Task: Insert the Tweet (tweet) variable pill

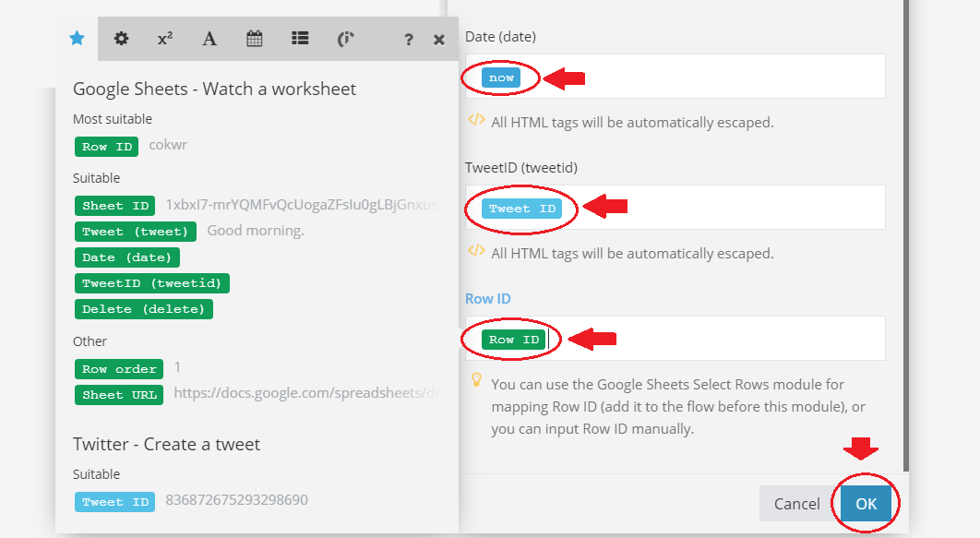Action: [x=135, y=232]
